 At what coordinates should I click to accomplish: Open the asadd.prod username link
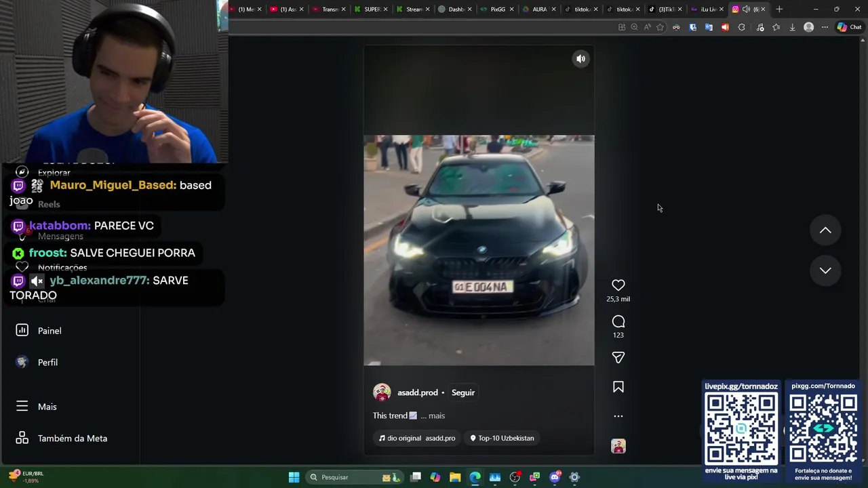point(417,392)
